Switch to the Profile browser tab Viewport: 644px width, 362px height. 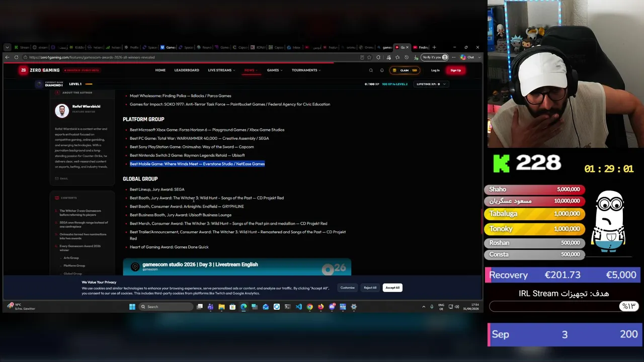tap(132, 47)
